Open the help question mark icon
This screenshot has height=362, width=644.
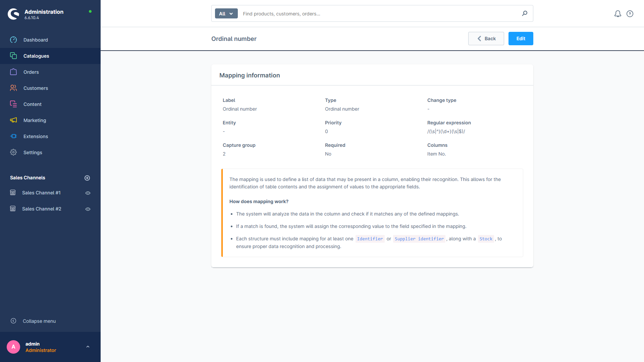[x=630, y=14]
